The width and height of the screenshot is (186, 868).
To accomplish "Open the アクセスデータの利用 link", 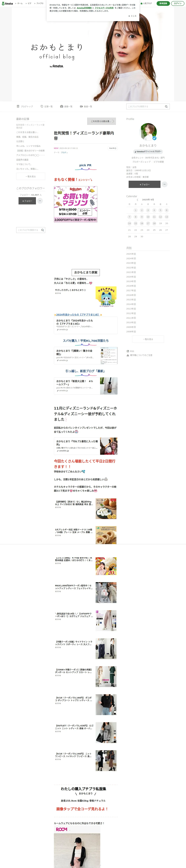I will 104,8.
